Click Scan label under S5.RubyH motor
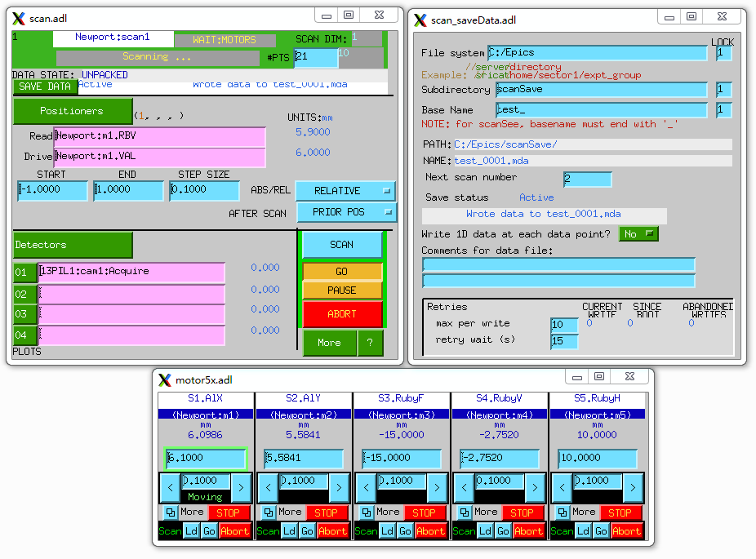The image size is (756, 559). pyautogui.click(x=562, y=531)
